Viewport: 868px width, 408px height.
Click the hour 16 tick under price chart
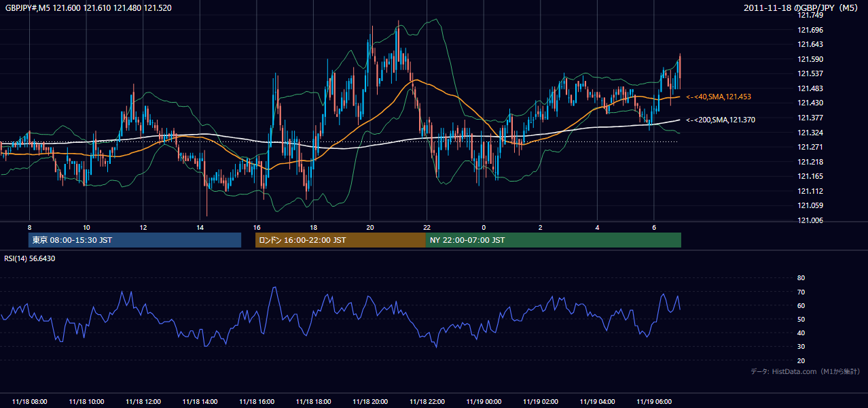click(257, 226)
